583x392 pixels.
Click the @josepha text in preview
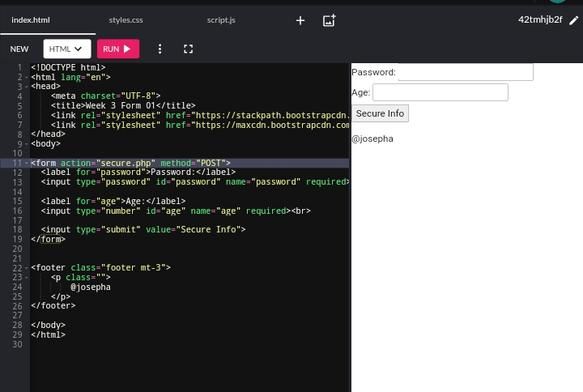pos(372,138)
